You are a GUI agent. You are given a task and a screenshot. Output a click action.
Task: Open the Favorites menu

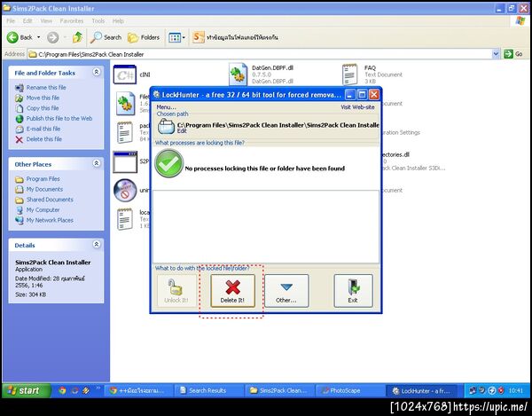(72, 21)
